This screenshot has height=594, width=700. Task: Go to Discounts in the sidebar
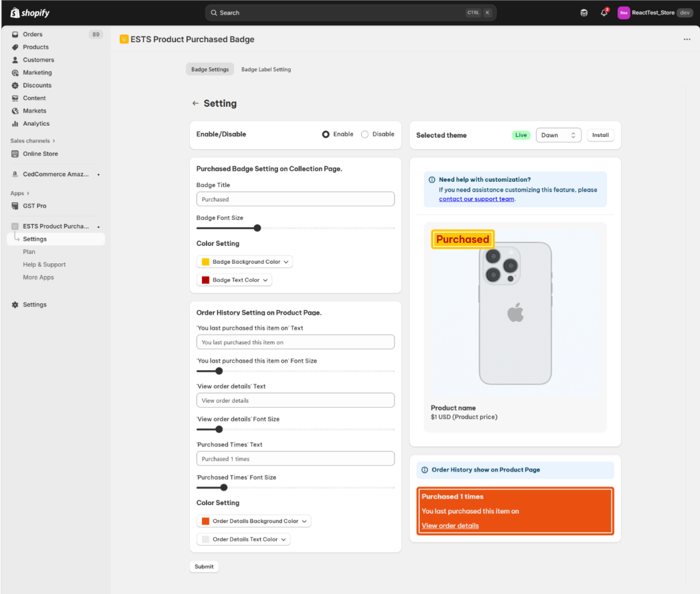(x=37, y=86)
